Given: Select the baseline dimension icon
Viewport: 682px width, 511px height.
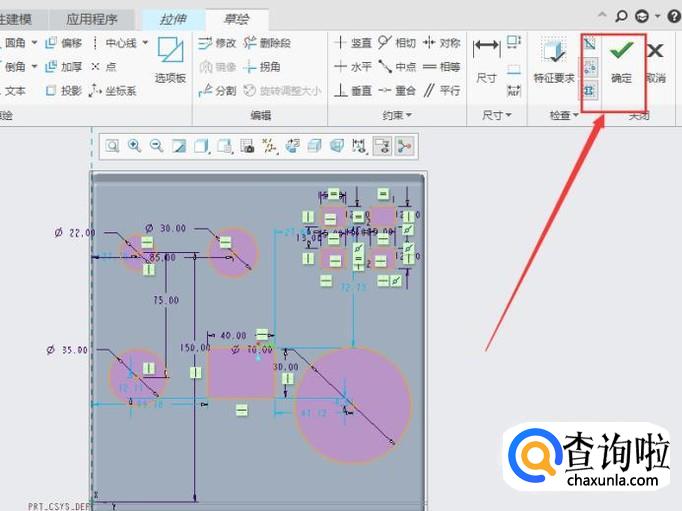Looking at the screenshot, I should point(514,69).
